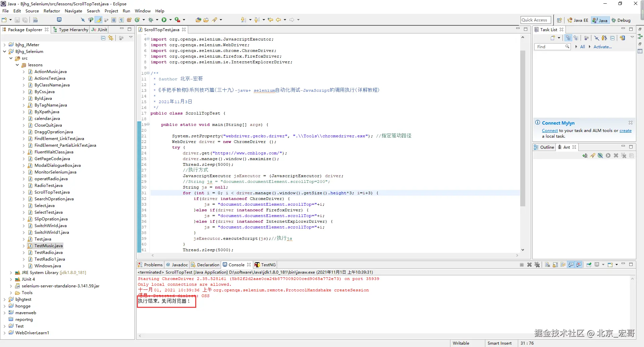Toggle Show Console on Standard Error change
This screenshot has height=347, width=644.
(579, 265)
